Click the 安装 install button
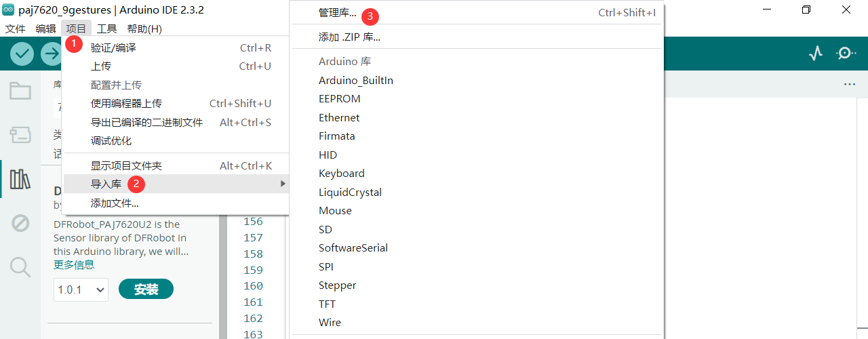Screen dimensions: 868x339 point(146,289)
